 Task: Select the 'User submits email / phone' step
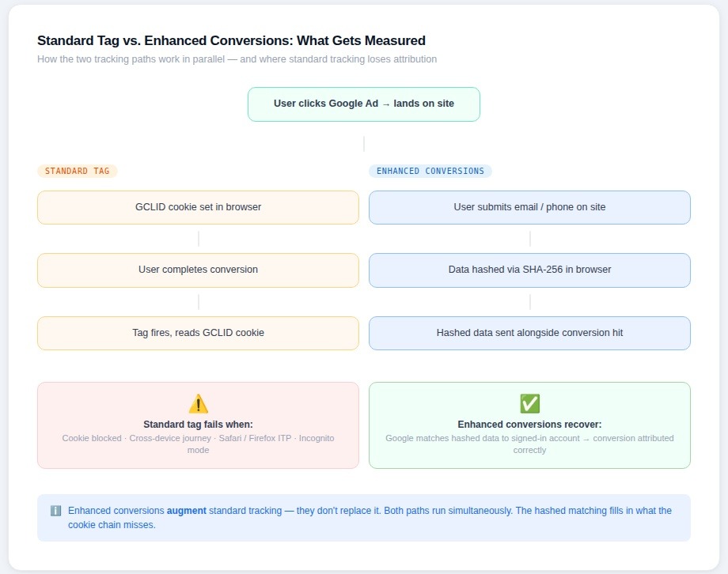click(x=529, y=207)
